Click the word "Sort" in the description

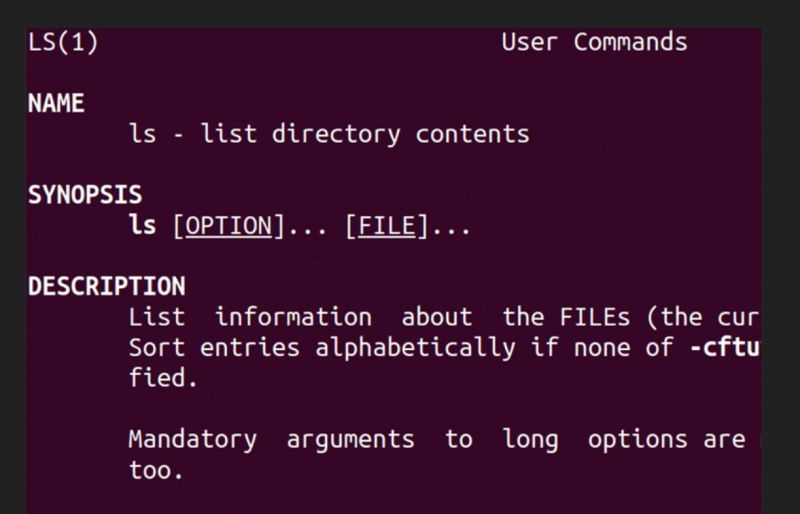157,348
